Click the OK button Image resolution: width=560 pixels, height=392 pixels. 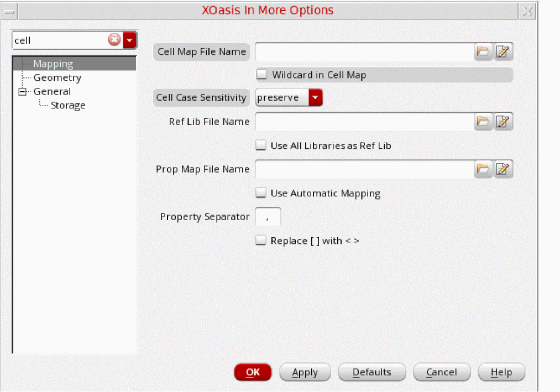(253, 372)
